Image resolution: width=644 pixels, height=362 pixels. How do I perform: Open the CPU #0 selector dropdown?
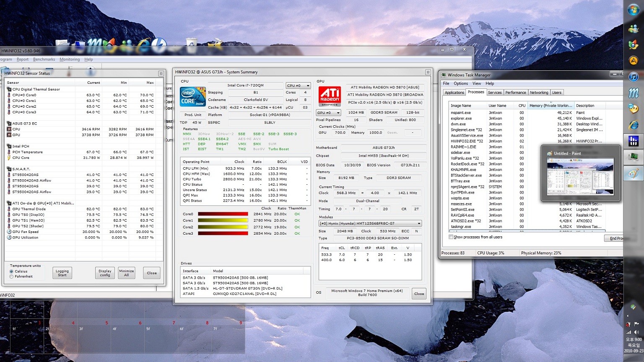pyautogui.click(x=298, y=85)
